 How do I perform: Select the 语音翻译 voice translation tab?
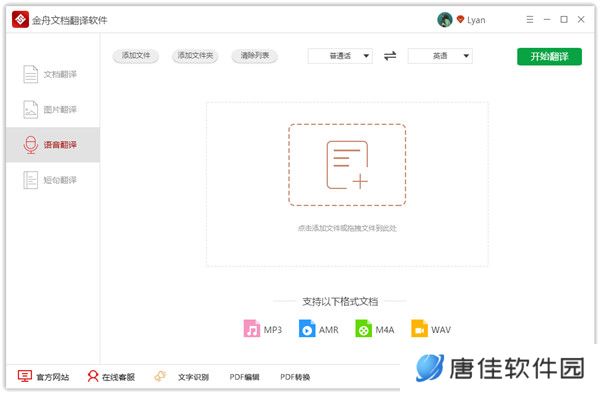click(x=53, y=145)
